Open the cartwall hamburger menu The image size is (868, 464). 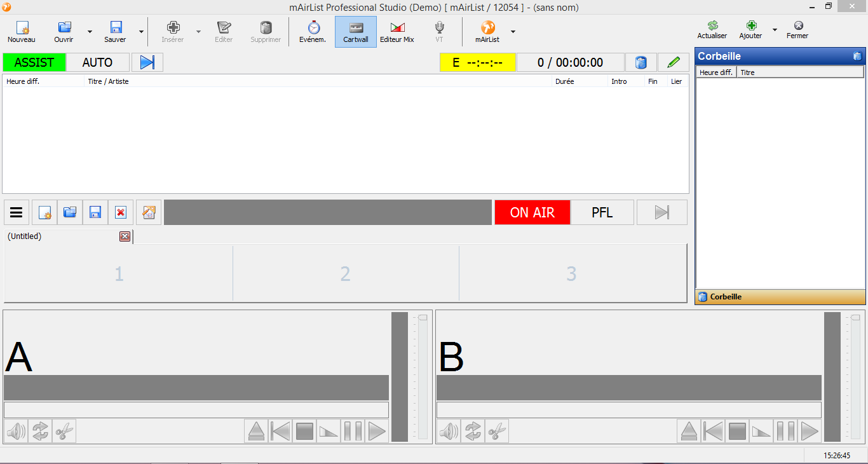point(17,212)
